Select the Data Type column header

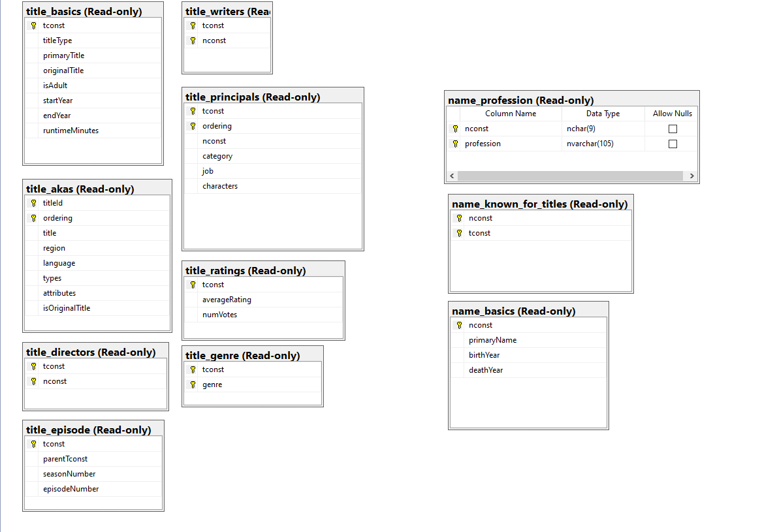(x=603, y=114)
